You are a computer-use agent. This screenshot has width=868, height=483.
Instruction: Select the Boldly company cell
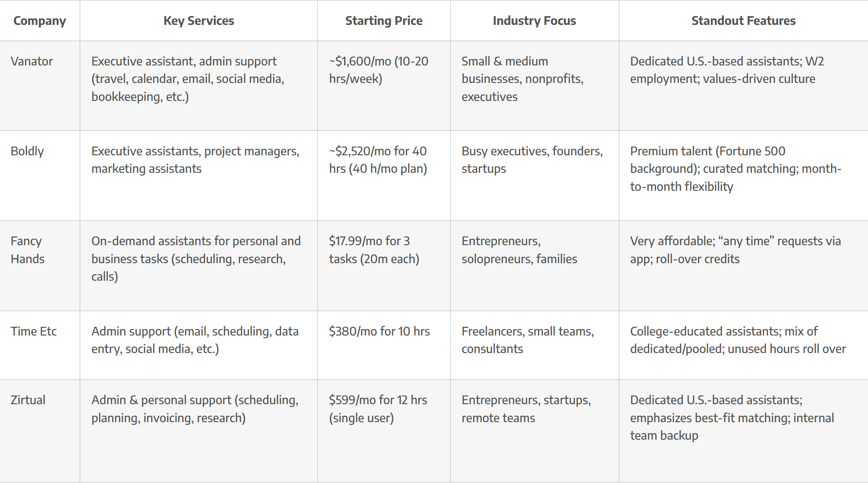point(28,151)
